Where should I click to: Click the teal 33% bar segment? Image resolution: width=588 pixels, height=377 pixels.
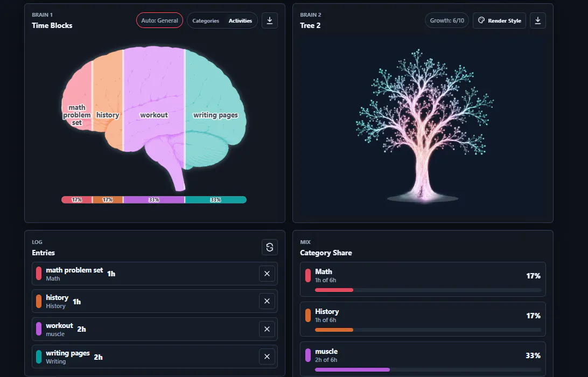pos(215,200)
